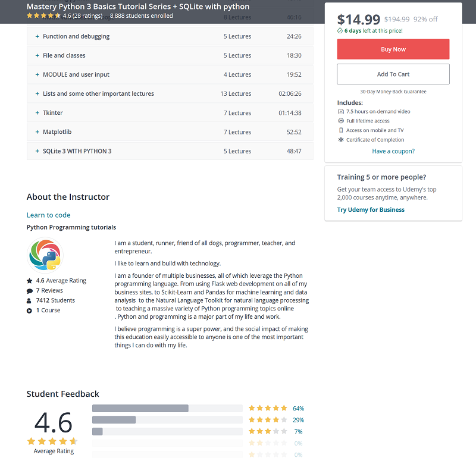Click the on-demand video icon under Includes
The height and width of the screenshot is (458, 476).
pyautogui.click(x=341, y=111)
